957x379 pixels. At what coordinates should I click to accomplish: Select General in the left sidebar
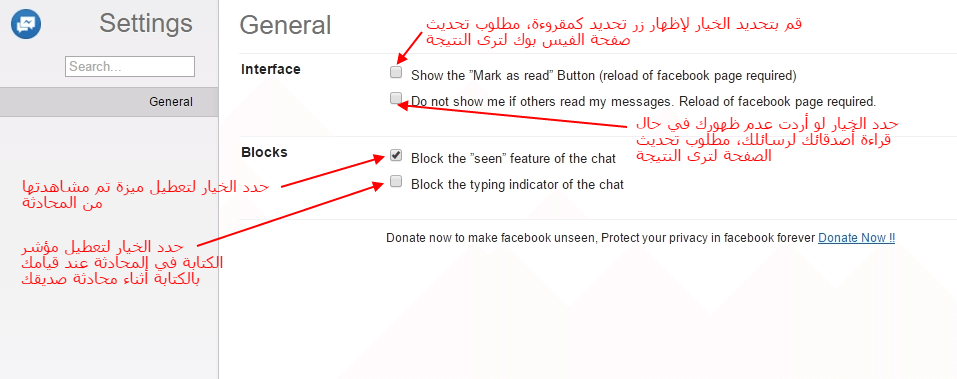tap(109, 102)
